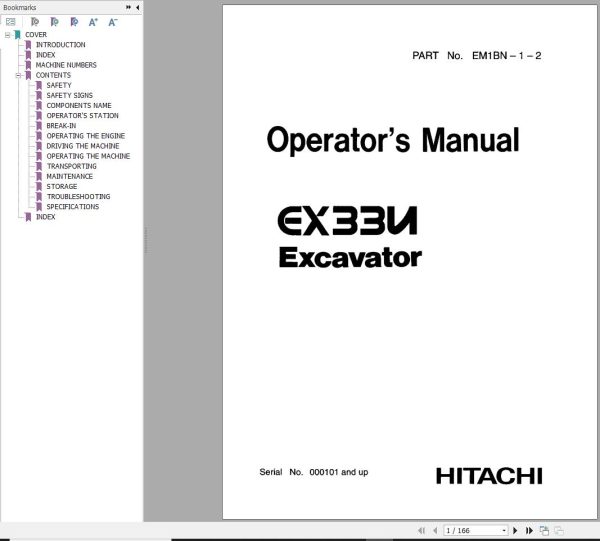Go to the next page
The image size is (600, 541).
pos(515,530)
